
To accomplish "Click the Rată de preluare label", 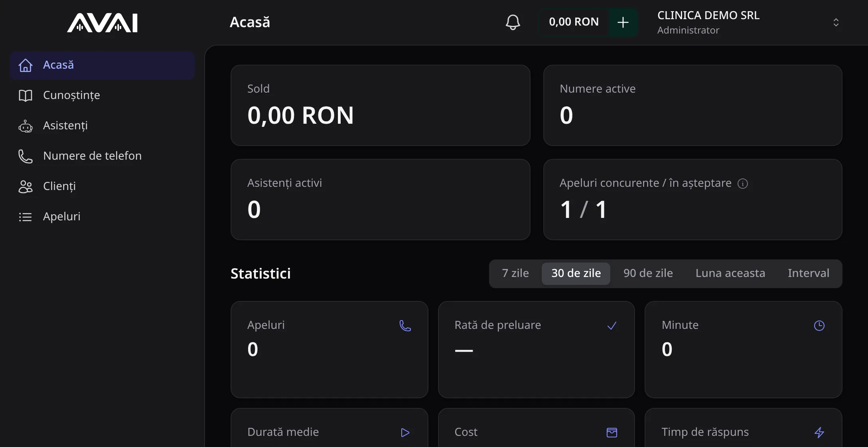I will tap(497, 325).
